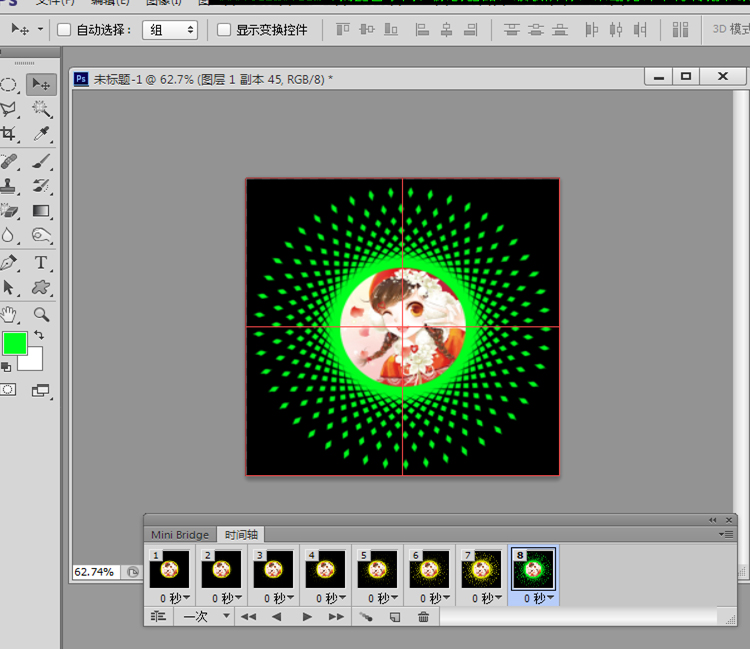Toggle Quick Mask mode

8,390
